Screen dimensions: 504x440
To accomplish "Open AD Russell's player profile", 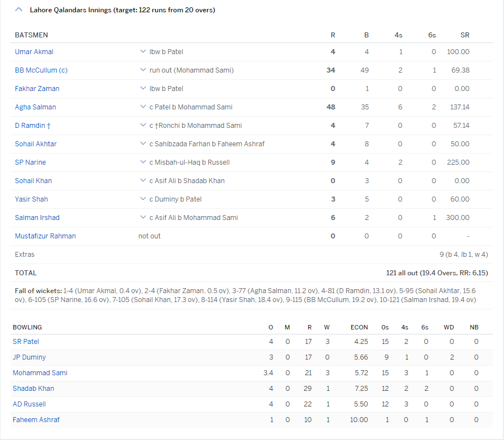I will 29,404.
